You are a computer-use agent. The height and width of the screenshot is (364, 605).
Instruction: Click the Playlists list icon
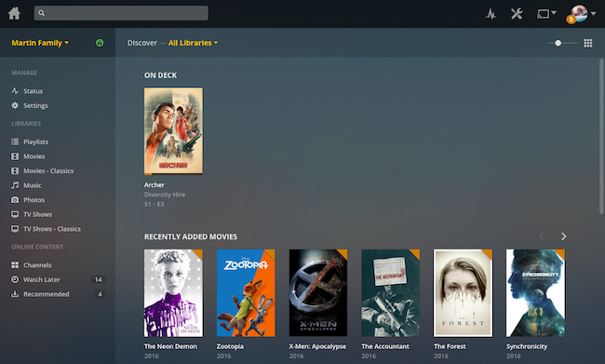pos(15,142)
